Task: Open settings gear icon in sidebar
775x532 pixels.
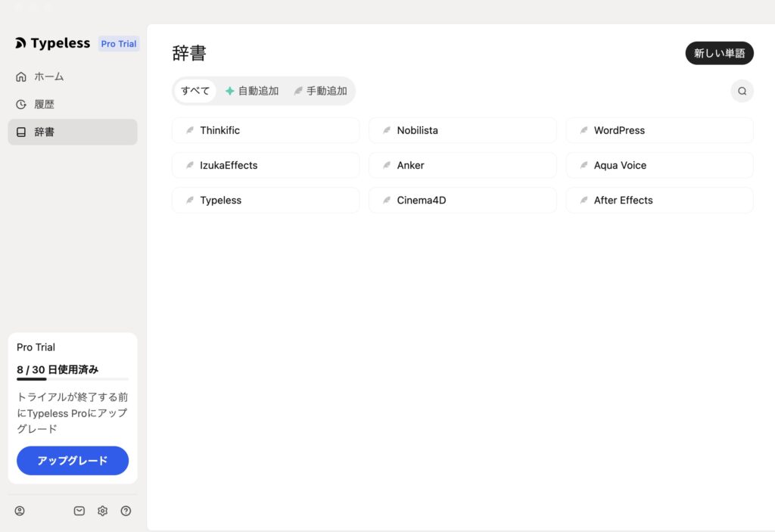Action: point(102,511)
